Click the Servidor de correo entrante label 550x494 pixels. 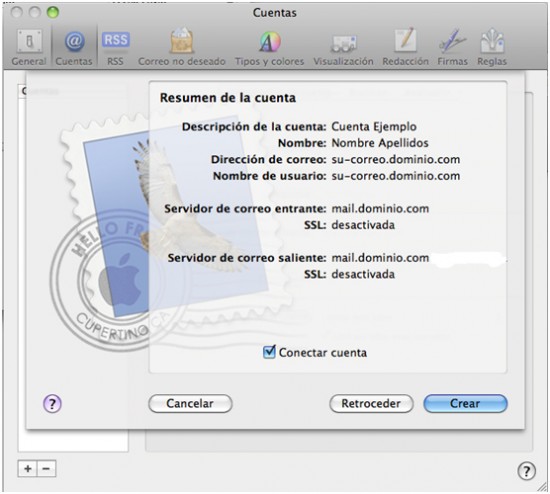click(x=245, y=209)
